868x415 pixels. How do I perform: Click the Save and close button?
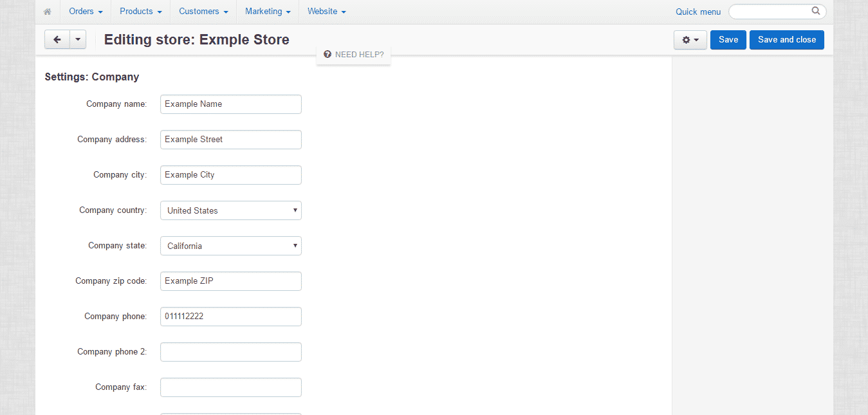pos(786,40)
